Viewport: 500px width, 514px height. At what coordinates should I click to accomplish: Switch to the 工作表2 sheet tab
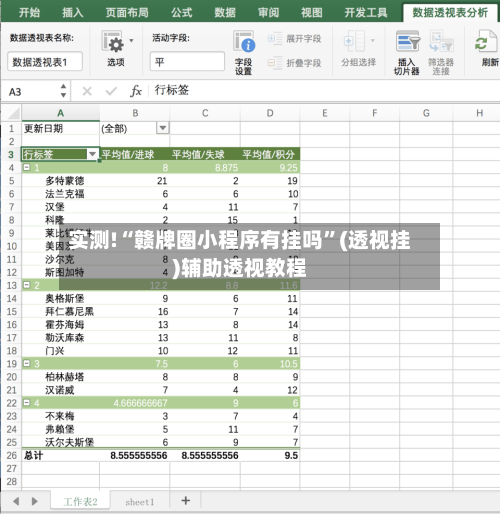click(80, 501)
